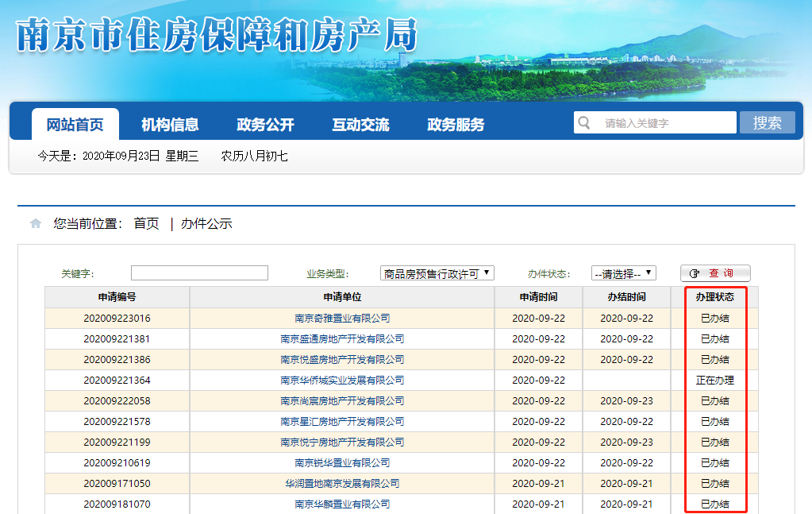Click the home icon in breadcrumb
The image size is (812, 514).
36,223
